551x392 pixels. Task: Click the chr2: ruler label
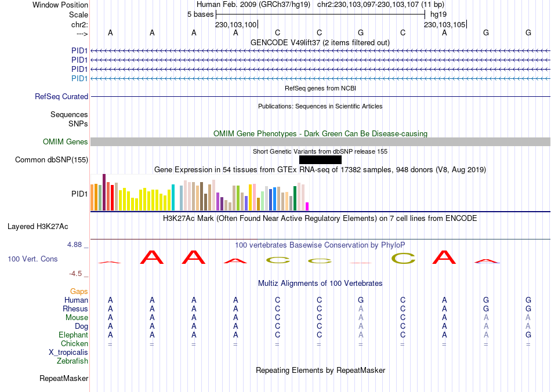[x=79, y=24]
